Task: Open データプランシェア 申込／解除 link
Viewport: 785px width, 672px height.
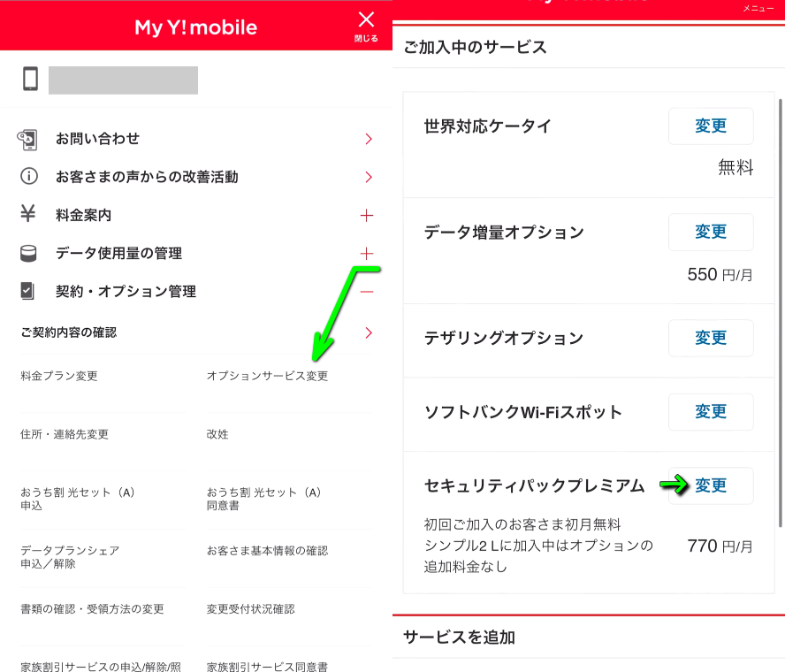Action: pos(70,557)
